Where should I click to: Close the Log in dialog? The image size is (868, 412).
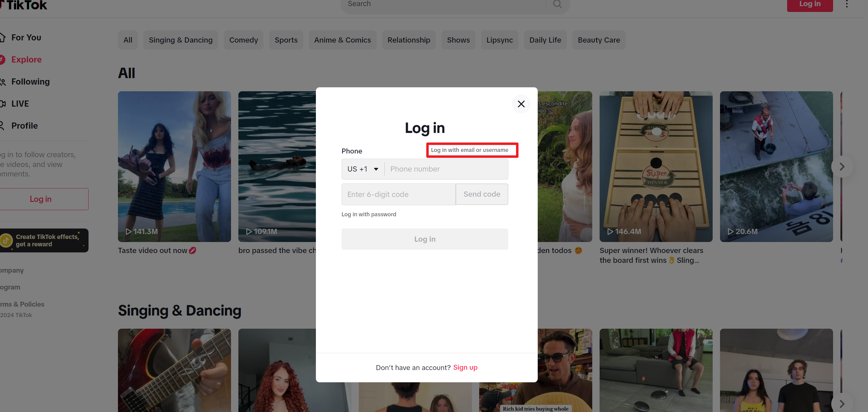click(x=521, y=104)
